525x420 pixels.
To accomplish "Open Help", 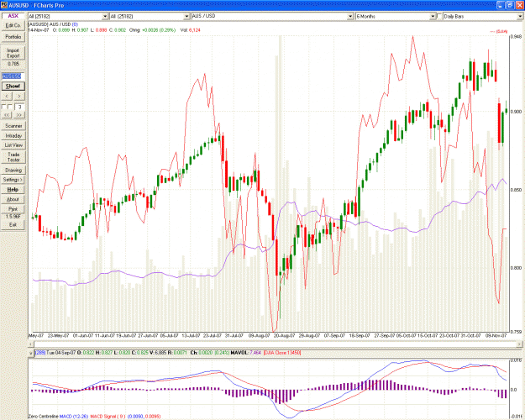I will tap(13, 190).
